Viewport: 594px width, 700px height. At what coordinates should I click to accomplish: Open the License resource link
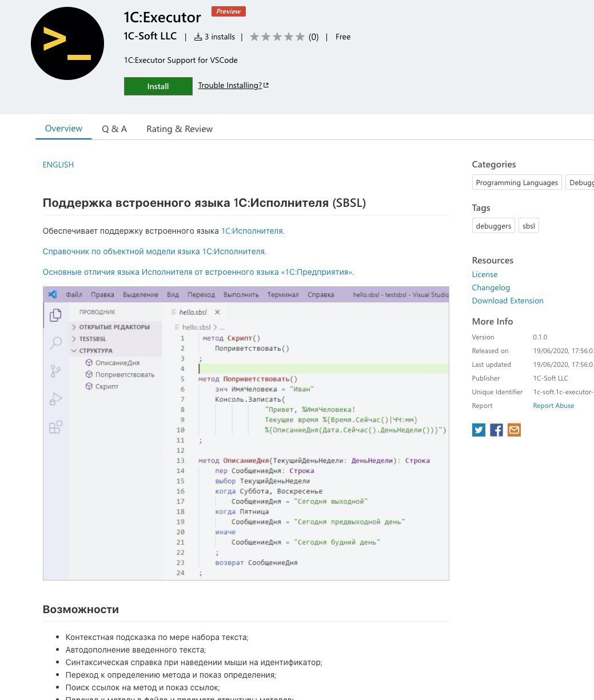[x=485, y=274]
